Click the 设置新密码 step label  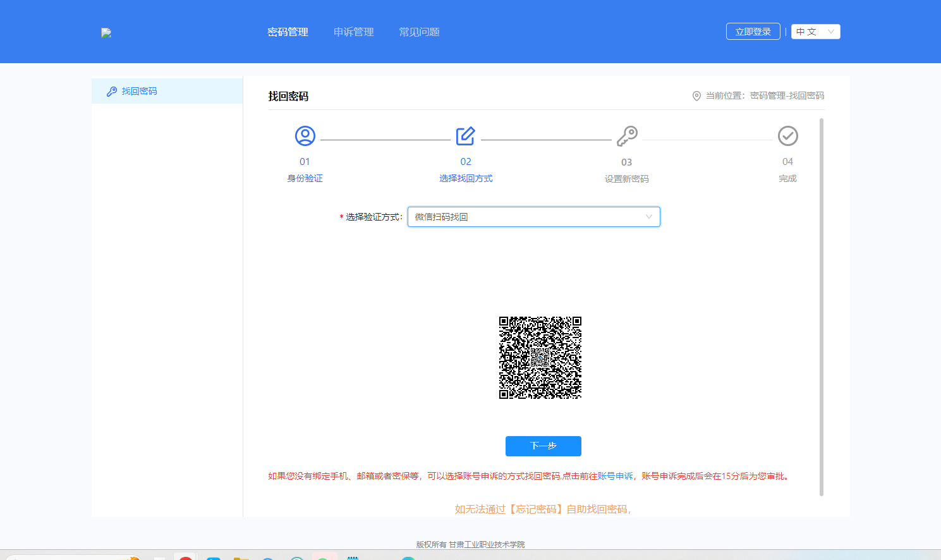pos(626,179)
